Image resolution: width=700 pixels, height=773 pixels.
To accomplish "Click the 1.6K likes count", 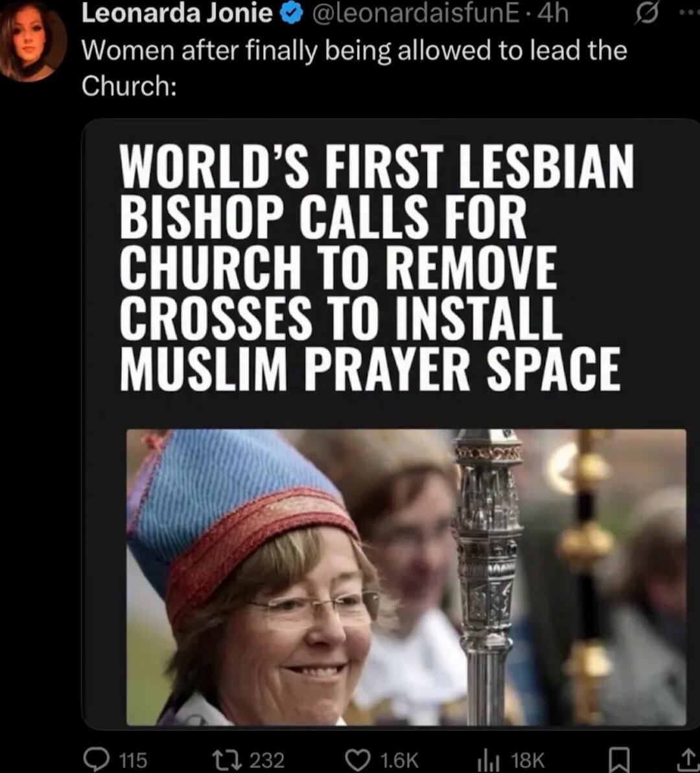I will 399,759.
